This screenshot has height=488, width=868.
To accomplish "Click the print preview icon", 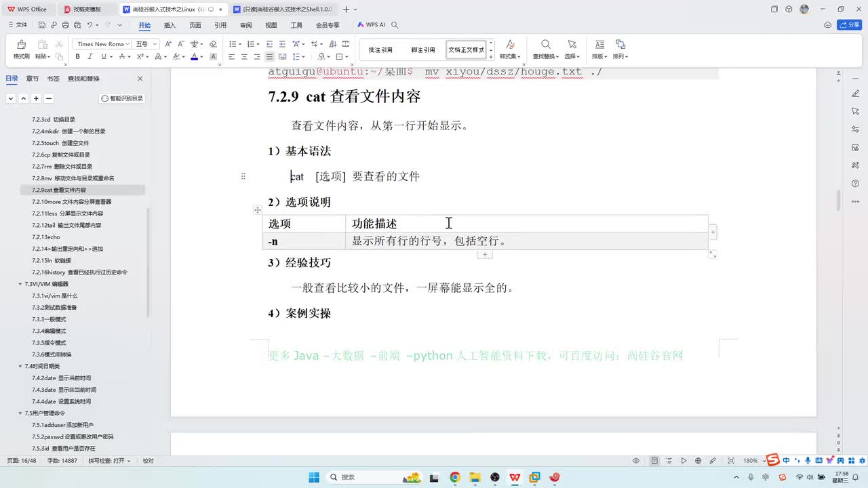I will point(77,25).
